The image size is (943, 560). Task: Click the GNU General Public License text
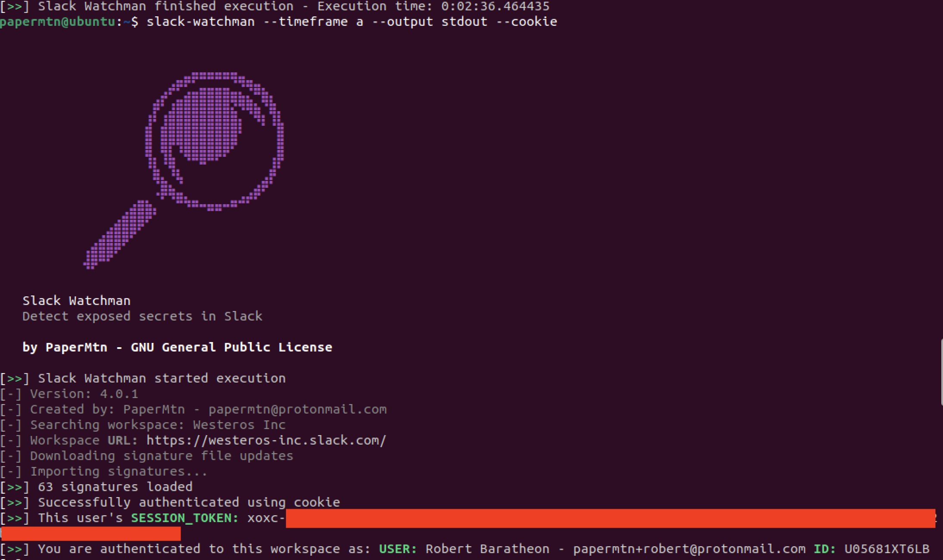point(231,347)
